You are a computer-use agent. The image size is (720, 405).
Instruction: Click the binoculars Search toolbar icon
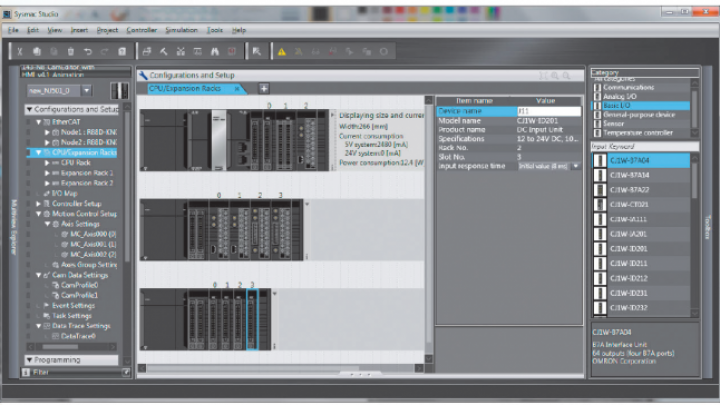tap(215, 51)
